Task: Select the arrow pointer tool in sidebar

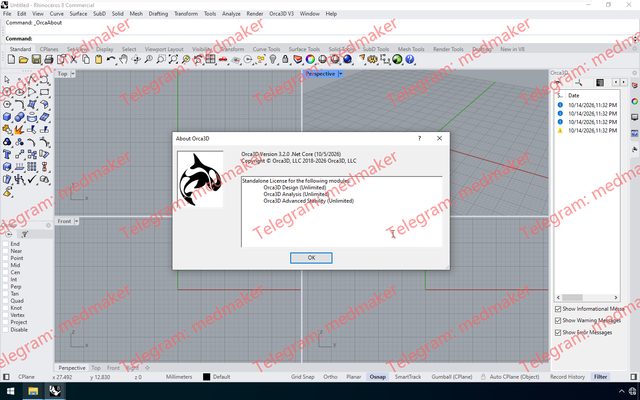Action: (7, 80)
